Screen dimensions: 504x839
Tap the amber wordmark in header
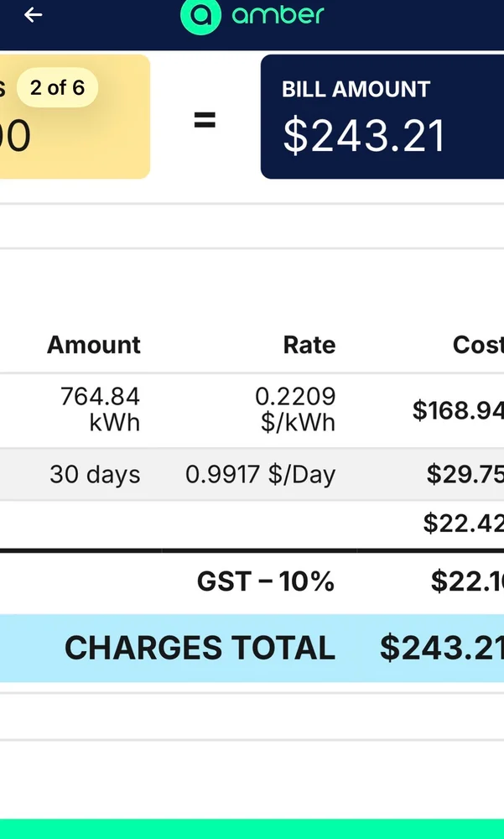tap(278, 14)
